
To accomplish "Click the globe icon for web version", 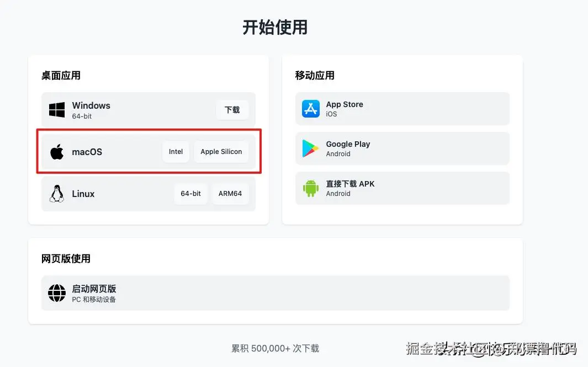I will coord(57,293).
